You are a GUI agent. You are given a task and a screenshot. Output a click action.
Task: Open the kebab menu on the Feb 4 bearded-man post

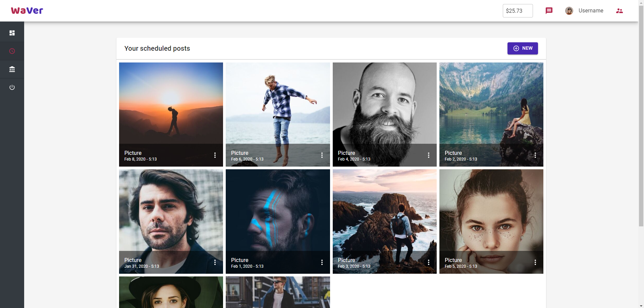pos(428,155)
